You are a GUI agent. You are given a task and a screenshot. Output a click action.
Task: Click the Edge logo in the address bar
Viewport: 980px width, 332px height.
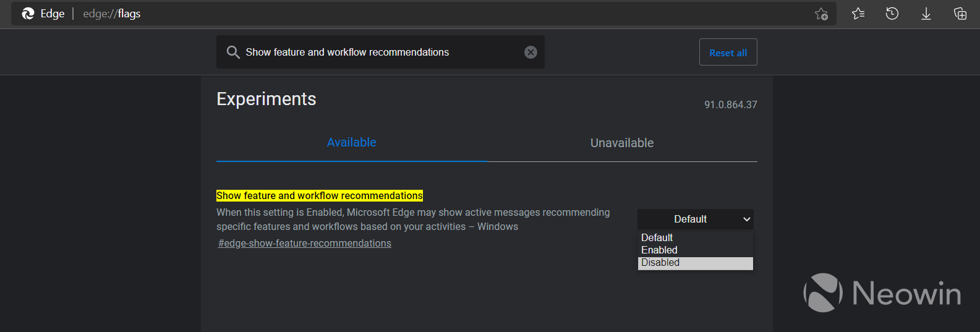pos(28,14)
